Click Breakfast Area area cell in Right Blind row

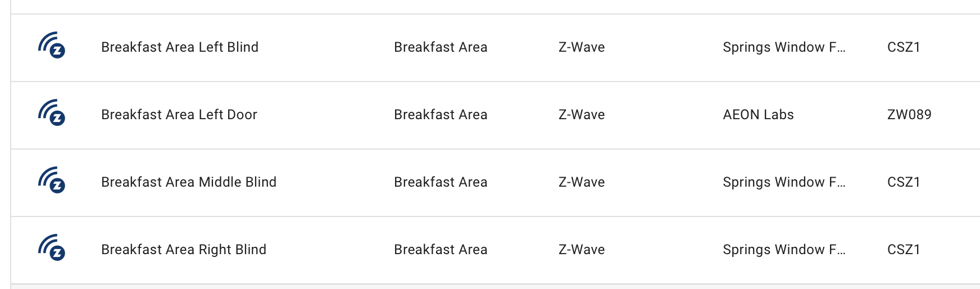pyautogui.click(x=441, y=250)
